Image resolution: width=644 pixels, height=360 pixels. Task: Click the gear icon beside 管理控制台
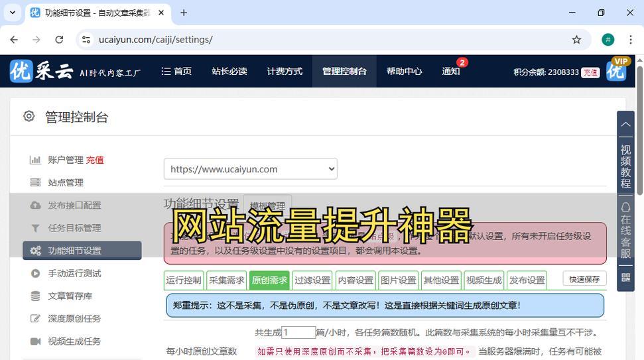[x=29, y=117]
